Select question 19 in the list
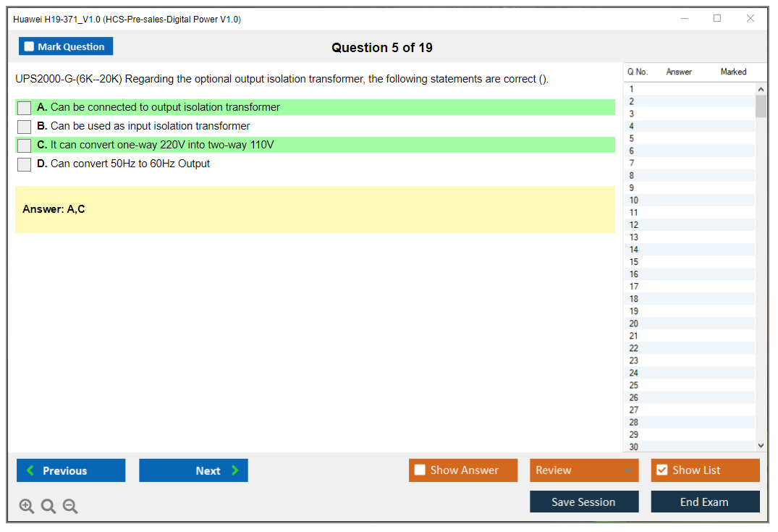This screenshot has width=778, height=532. (634, 311)
